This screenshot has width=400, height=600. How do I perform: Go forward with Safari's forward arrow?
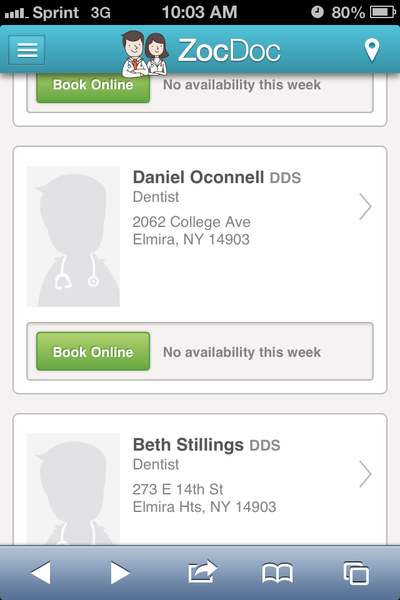(x=120, y=573)
